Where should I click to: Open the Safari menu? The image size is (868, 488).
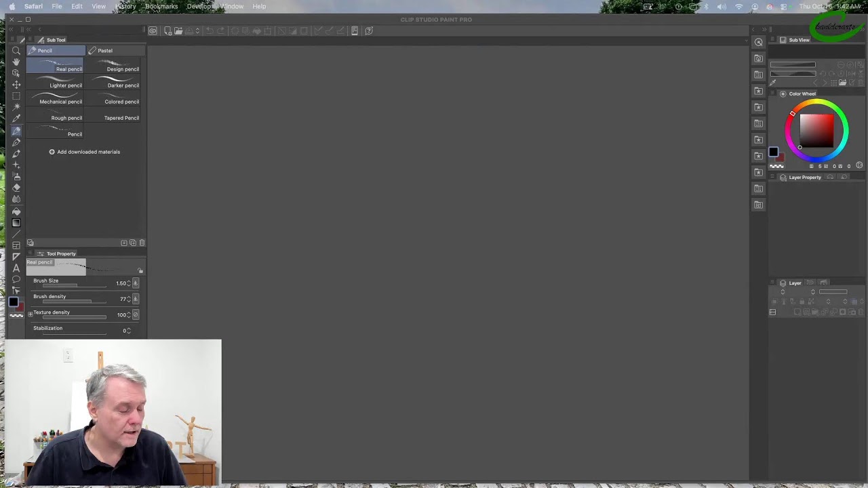click(33, 6)
